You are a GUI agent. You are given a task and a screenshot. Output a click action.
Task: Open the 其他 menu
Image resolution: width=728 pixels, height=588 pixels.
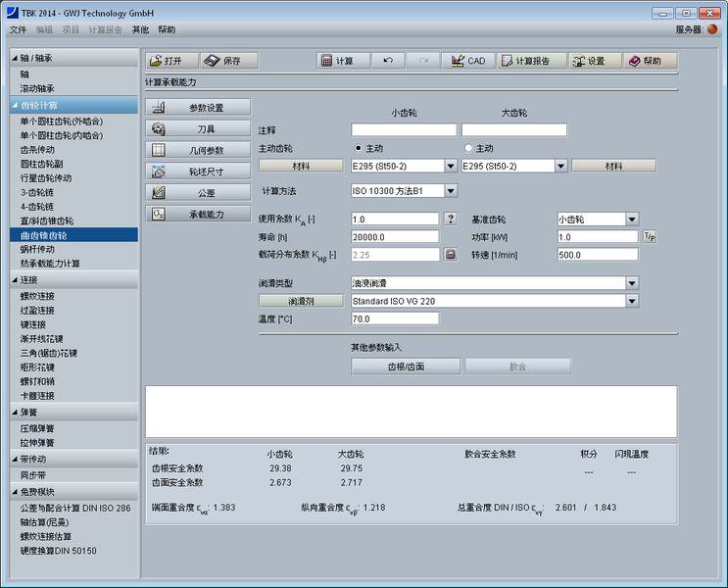139,30
